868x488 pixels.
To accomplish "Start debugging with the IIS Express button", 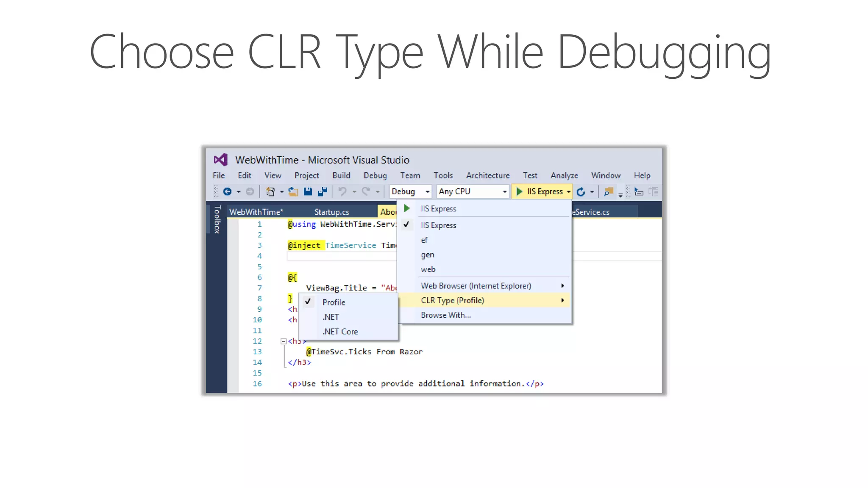I will coord(539,191).
